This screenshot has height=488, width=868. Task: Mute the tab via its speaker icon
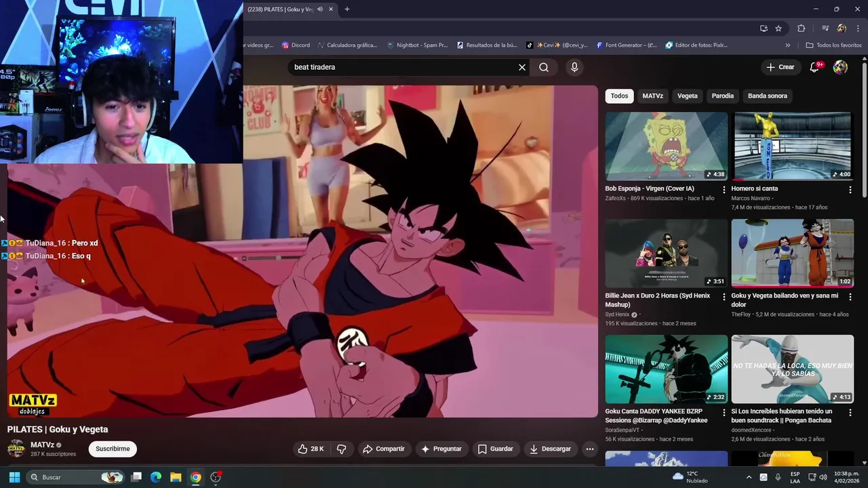pyautogui.click(x=320, y=9)
